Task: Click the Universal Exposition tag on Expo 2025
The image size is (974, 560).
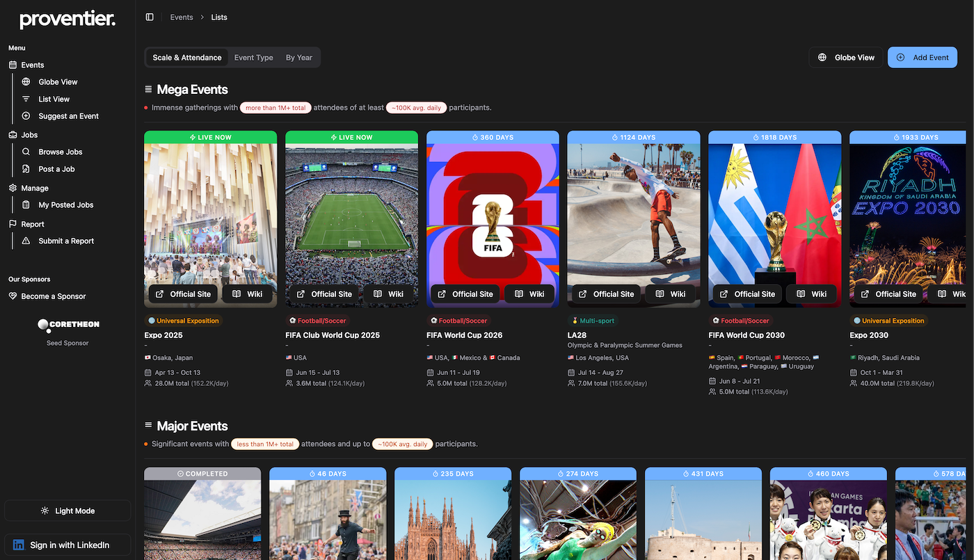Action: tap(184, 321)
